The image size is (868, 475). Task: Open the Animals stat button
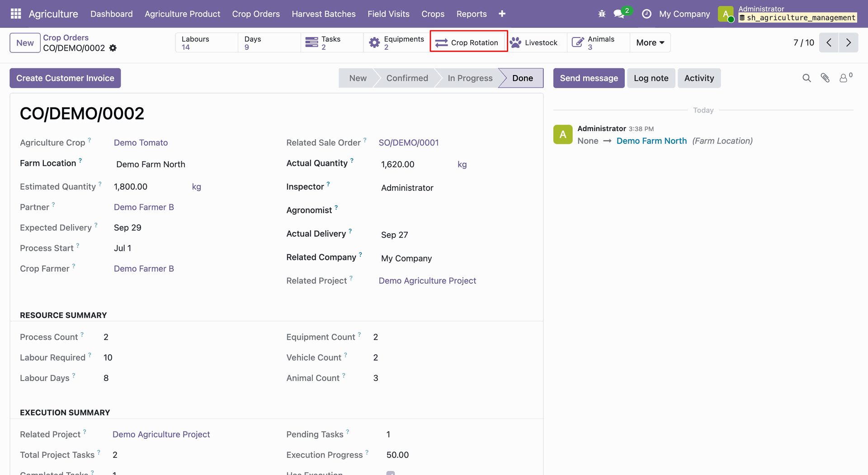(598, 42)
